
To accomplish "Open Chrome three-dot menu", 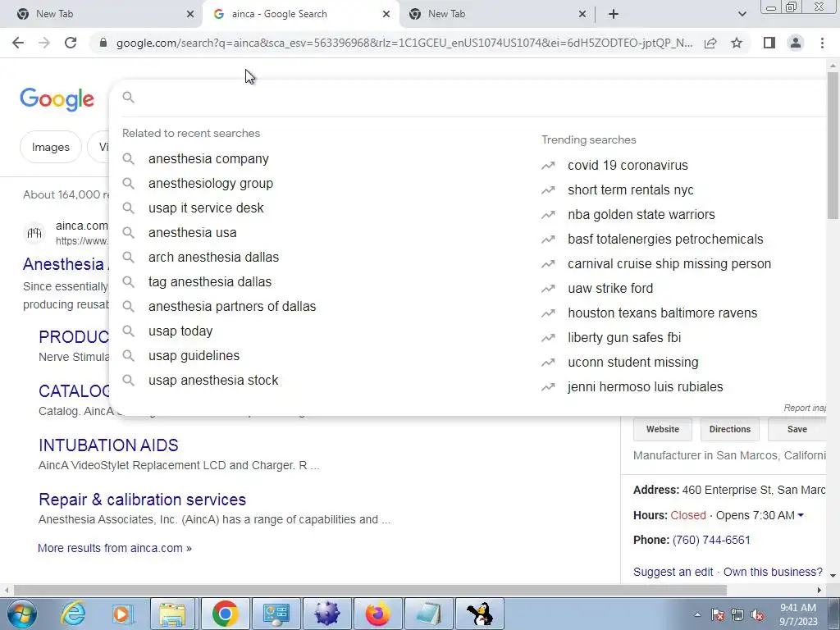I will (x=822, y=43).
